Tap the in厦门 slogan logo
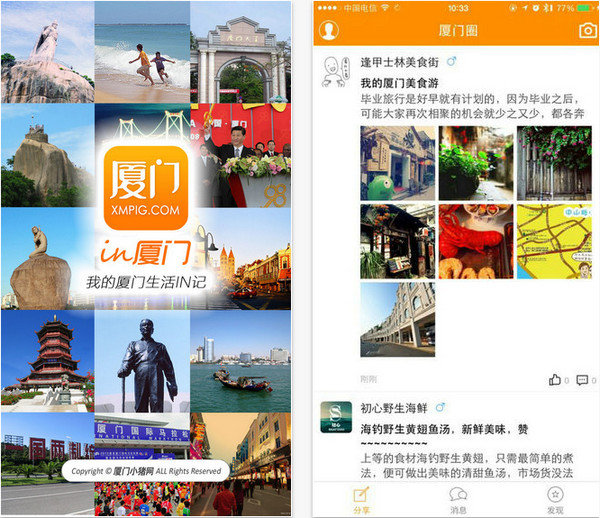Screen dimensions: 600x518 146,252
